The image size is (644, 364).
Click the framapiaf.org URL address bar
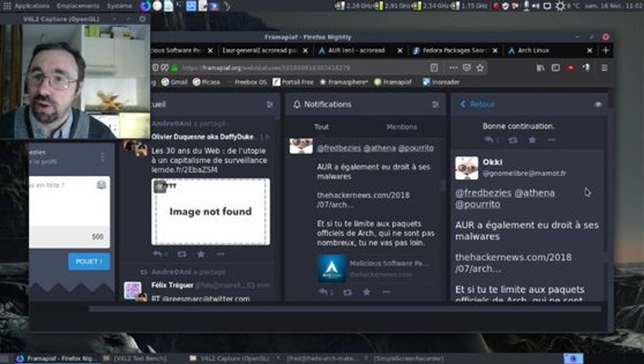[x=303, y=67]
